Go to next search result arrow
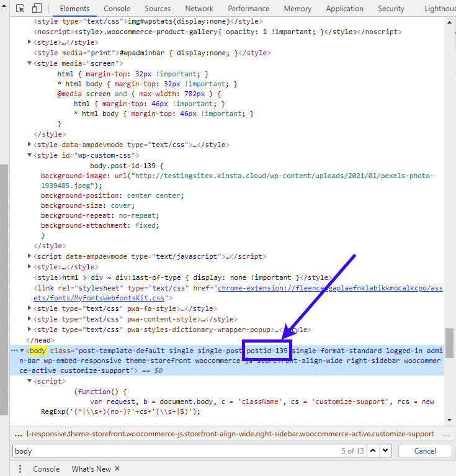 tap(385, 451)
